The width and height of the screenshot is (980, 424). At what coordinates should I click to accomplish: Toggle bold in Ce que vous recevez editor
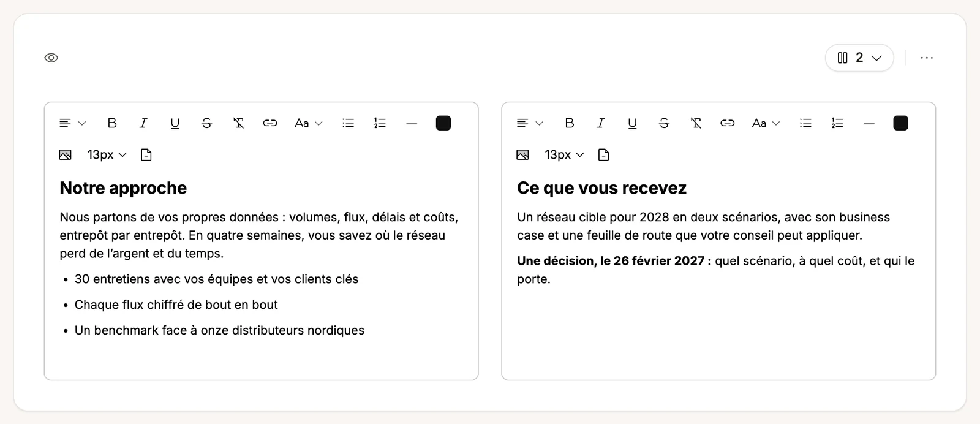(570, 123)
